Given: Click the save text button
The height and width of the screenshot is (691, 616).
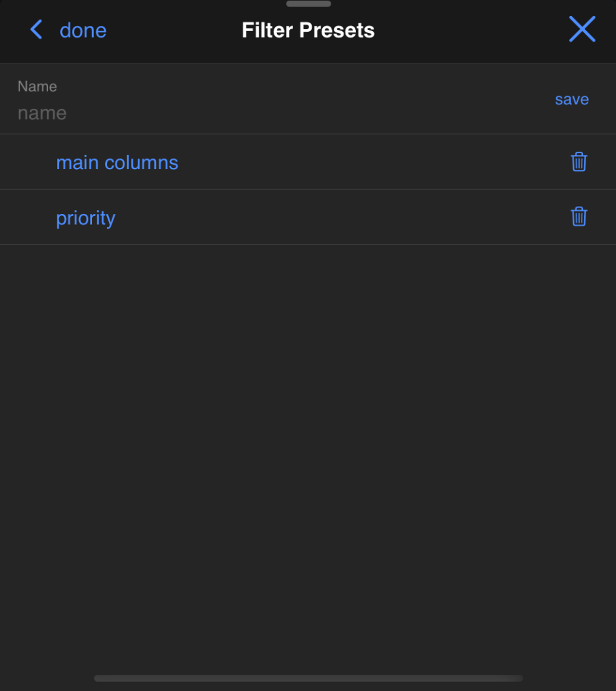Looking at the screenshot, I should click(571, 99).
